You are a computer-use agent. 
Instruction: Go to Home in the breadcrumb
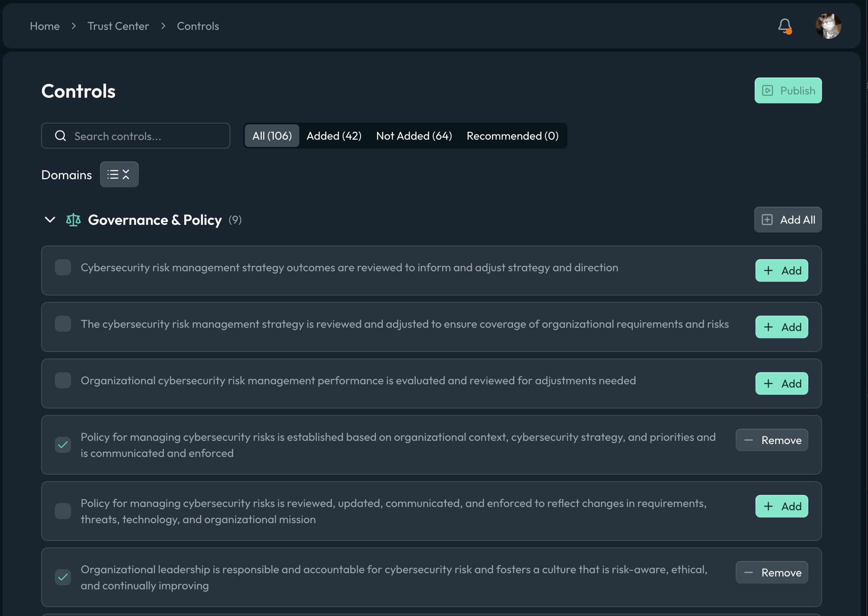click(x=45, y=26)
